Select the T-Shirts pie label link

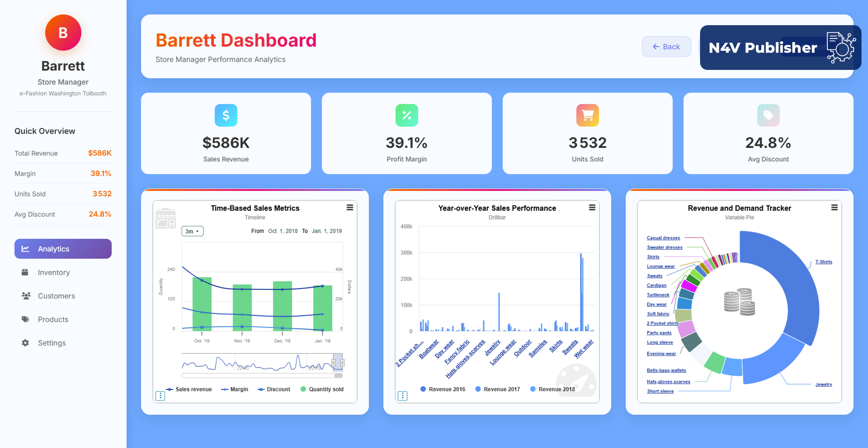[823, 262]
